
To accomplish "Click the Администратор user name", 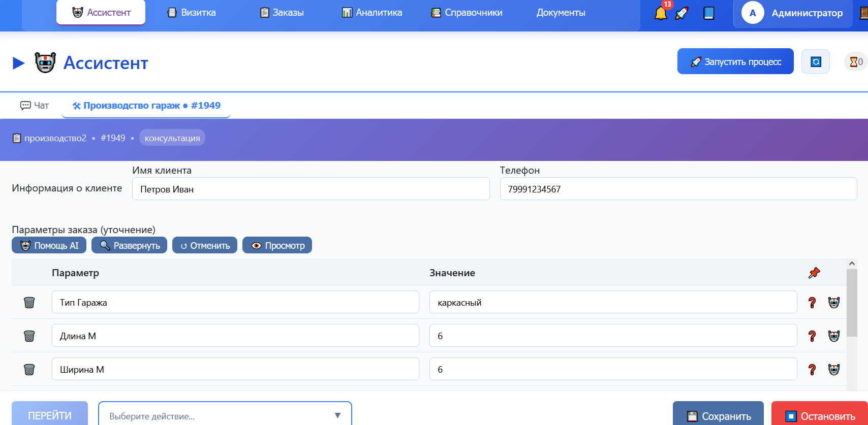I will (x=807, y=13).
